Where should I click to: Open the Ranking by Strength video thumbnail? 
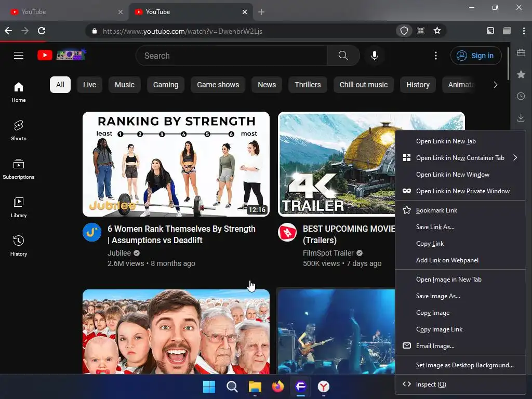[176, 164]
